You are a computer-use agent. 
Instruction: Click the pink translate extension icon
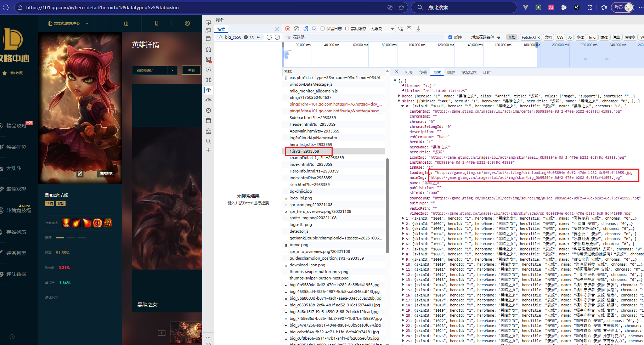click(551, 7)
